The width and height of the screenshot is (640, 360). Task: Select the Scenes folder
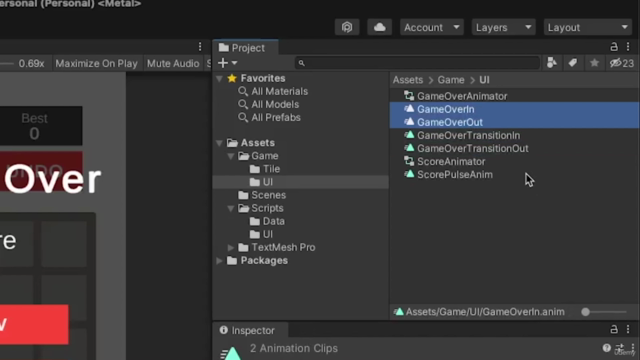point(268,195)
